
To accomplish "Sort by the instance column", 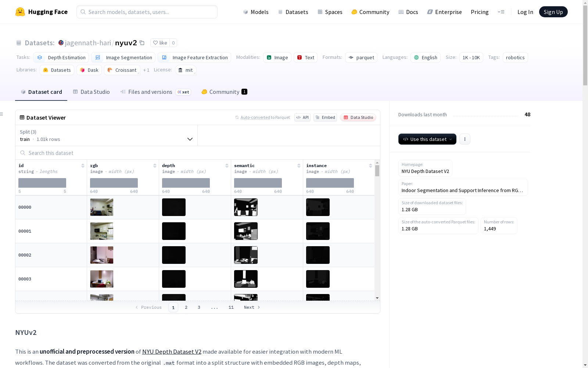I will point(370,166).
